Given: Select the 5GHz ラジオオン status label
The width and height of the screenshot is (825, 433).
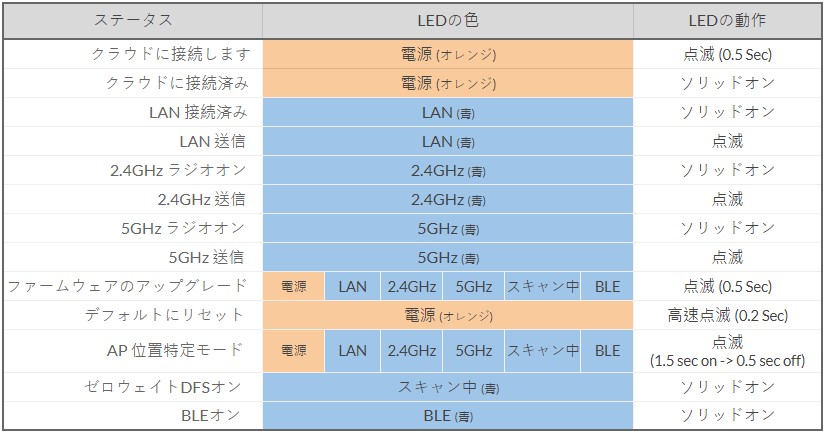Looking at the screenshot, I should click(x=182, y=228).
